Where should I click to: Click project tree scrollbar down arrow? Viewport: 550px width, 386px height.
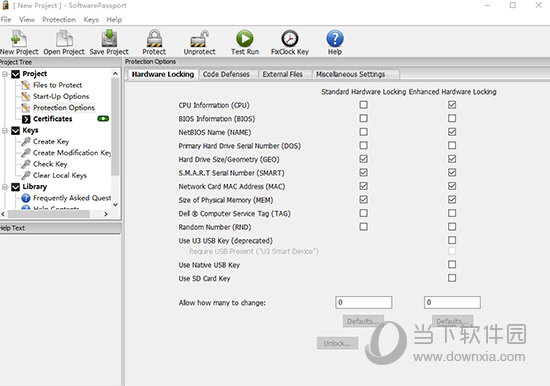click(115, 205)
